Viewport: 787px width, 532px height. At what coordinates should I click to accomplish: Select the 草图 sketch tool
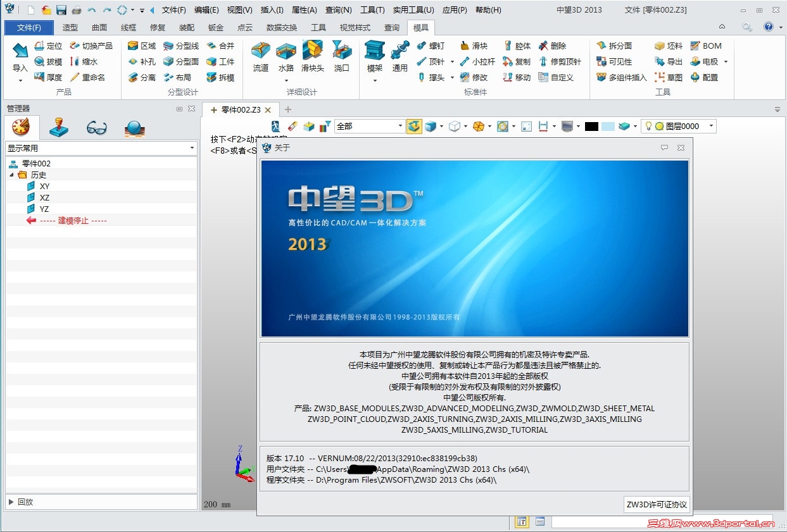(669, 77)
